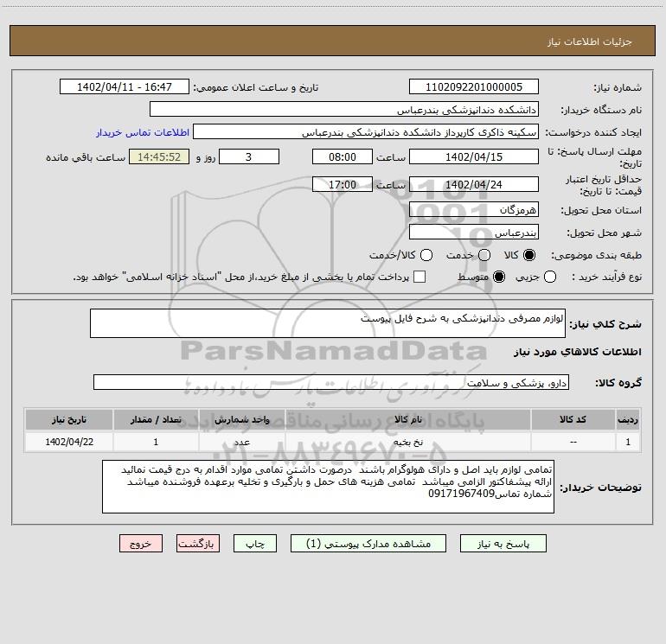The height and width of the screenshot is (644, 666).
Task: Click the خروج exit button
Action: click(141, 544)
